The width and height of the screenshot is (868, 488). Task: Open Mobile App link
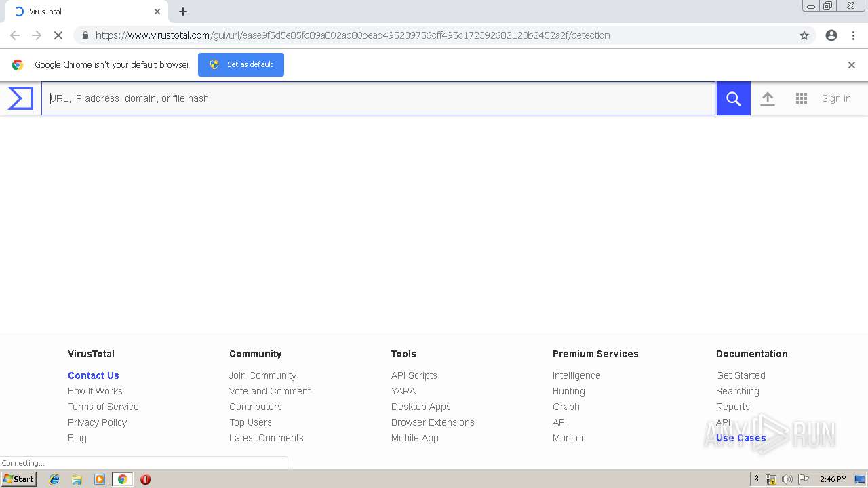click(x=414, y=438)
